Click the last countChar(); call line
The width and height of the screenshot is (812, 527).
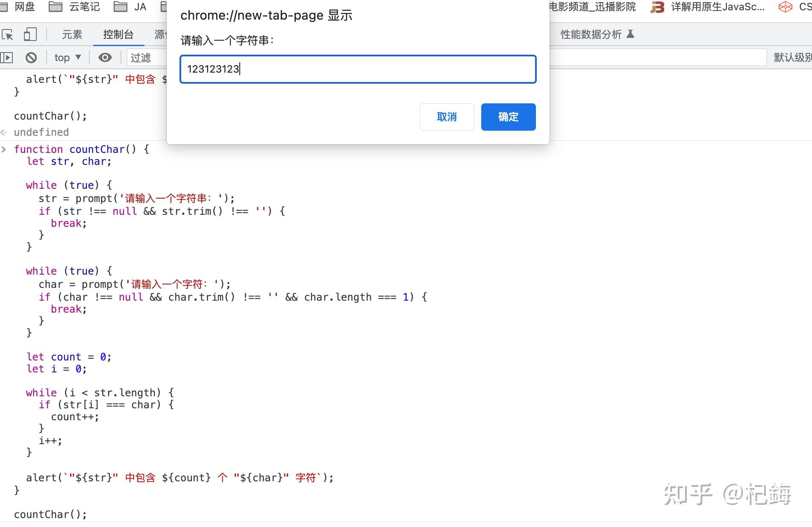click(50, 515)
